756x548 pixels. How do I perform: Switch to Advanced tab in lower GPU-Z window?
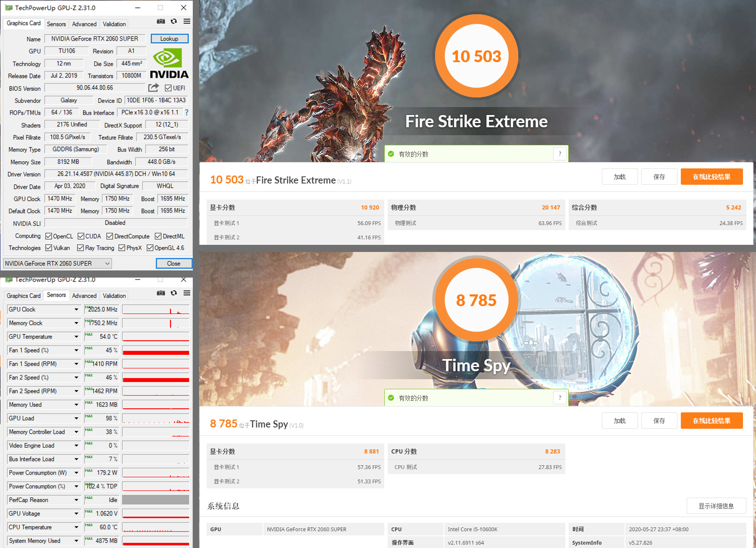84,296
